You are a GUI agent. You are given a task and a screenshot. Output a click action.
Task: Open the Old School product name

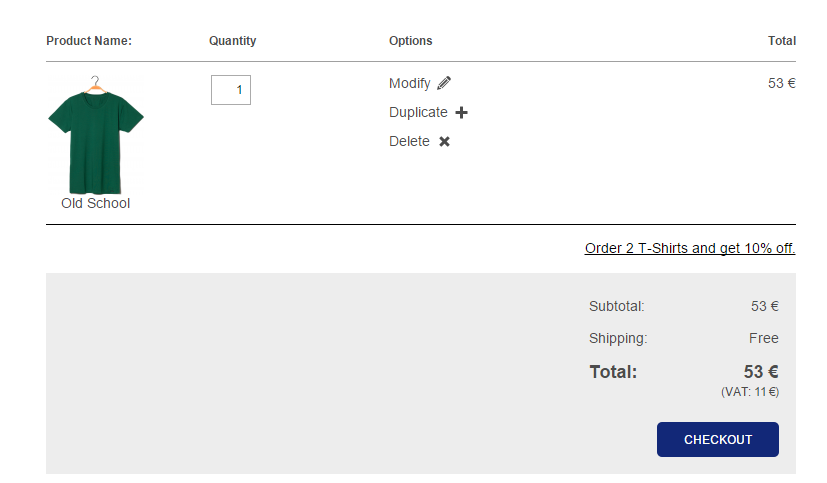point(95,204)
